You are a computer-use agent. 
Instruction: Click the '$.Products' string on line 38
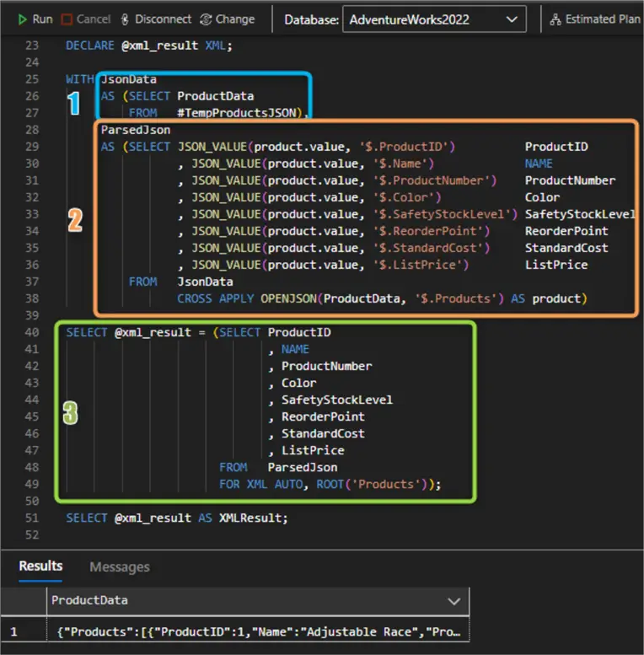point(456,298)
